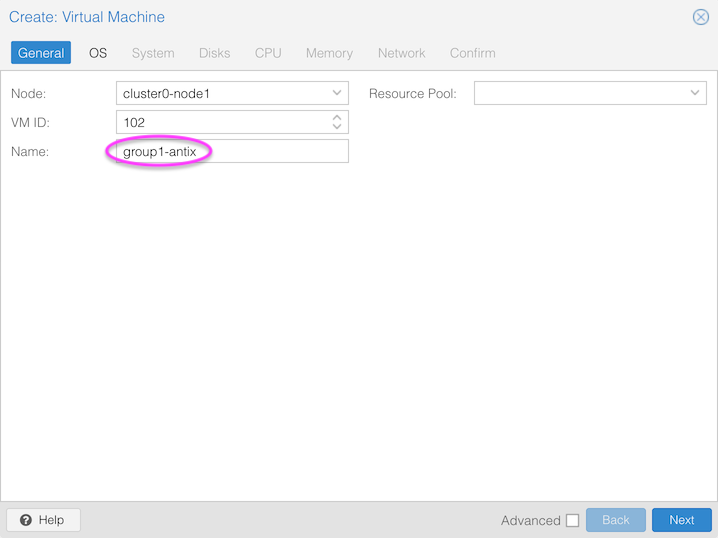Close the Create Virtual Machine dialog
The width and height of the screenshot is (718, 538).
click(x=701, y=17)
